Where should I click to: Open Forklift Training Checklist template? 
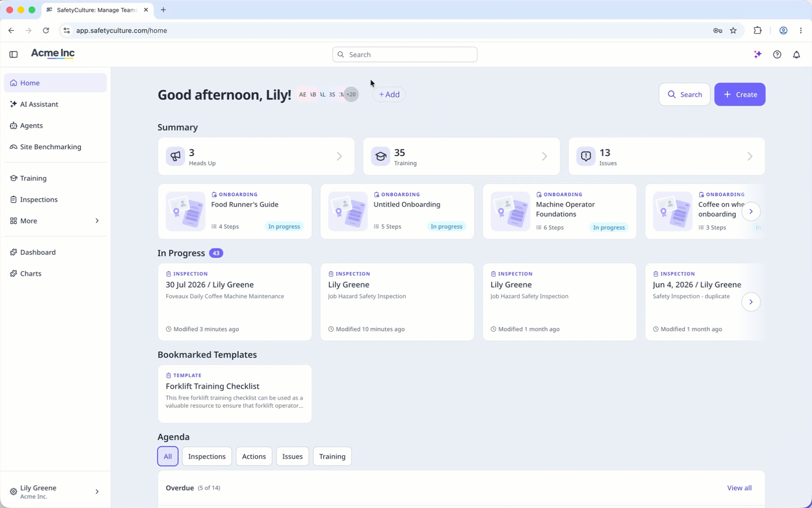[234, 394]
